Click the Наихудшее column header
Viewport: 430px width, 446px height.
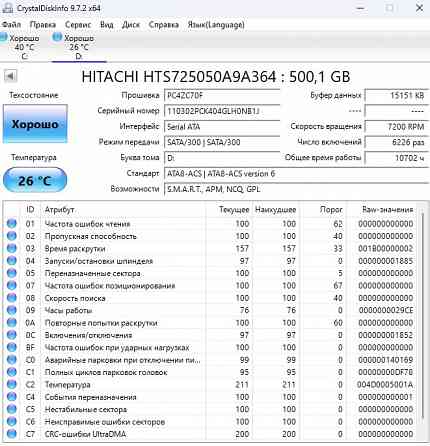276,210
